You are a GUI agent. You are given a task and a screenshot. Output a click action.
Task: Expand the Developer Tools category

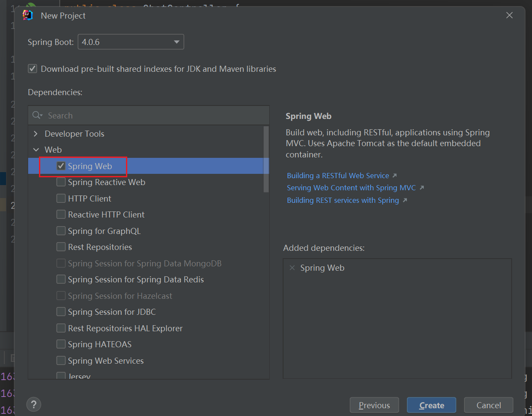pyautogui.click(x=35, y=134)
